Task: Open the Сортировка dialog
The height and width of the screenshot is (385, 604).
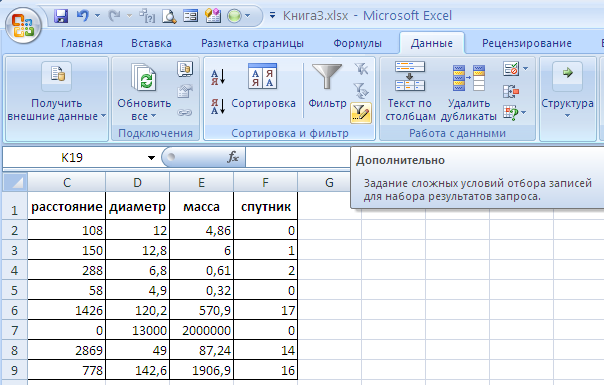Action: (x=263, y=87)
